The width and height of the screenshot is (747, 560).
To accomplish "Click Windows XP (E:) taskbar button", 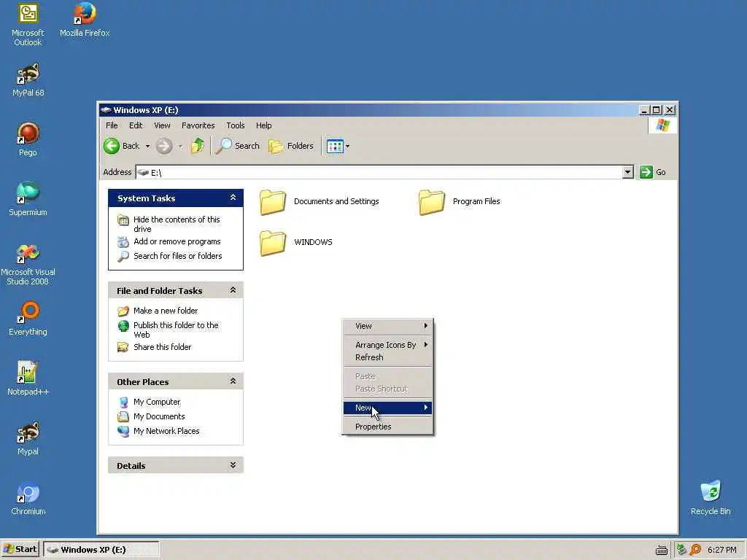I will (101, 550).
